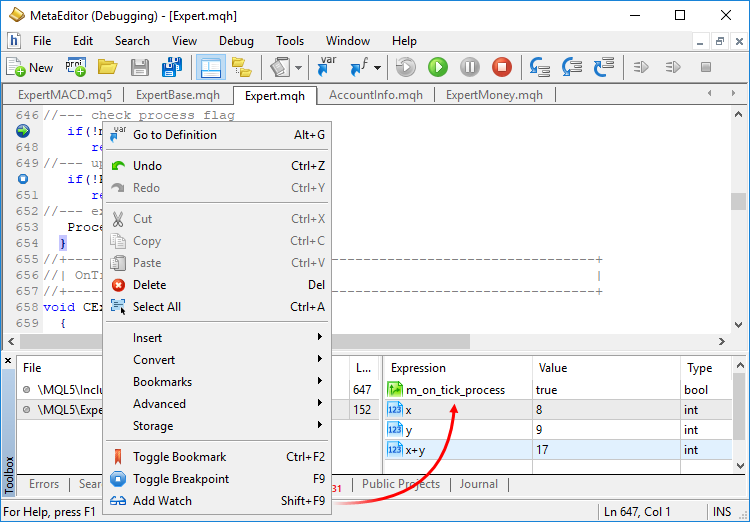Viewport: 750px width, 522px height.
Task: Open the Journal tab
Action: (479, 484)
